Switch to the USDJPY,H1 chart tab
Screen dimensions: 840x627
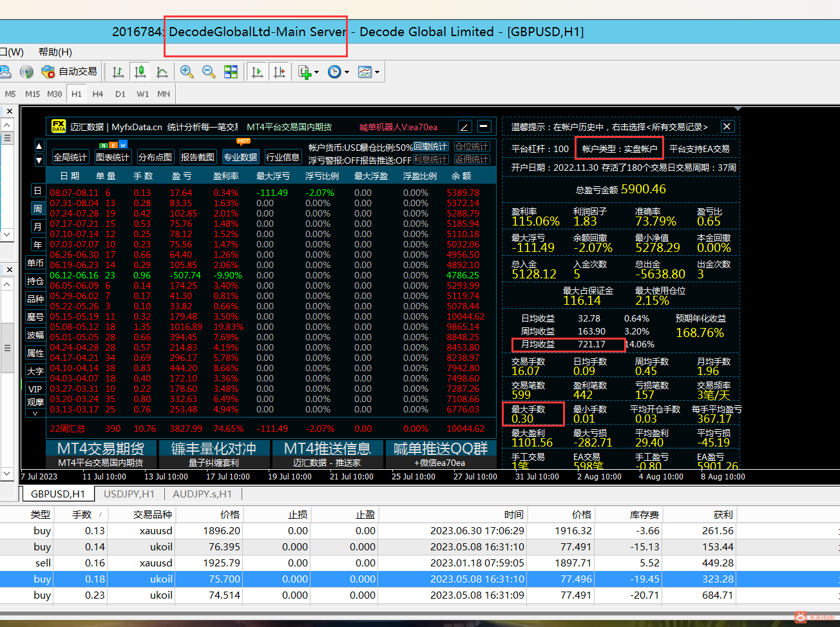click(x=129, y=494)
